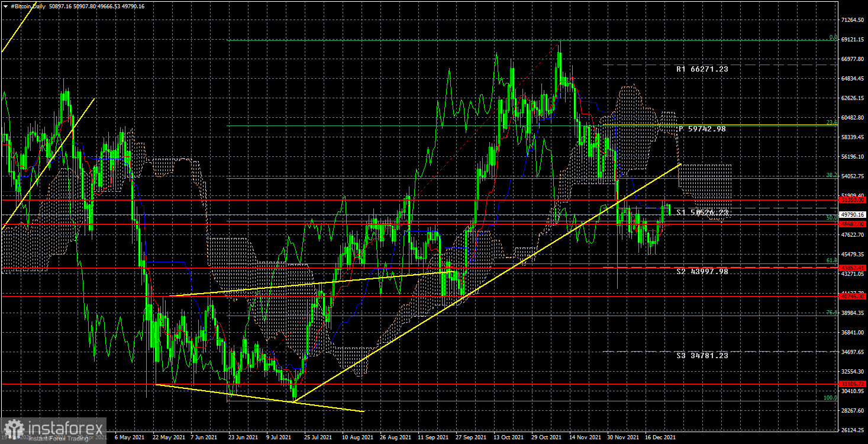Image resolution: width=868 pixels, height=444 pixels.
Task: Click the Fibonacci 100.0 level label
Action: click(831, 398)
